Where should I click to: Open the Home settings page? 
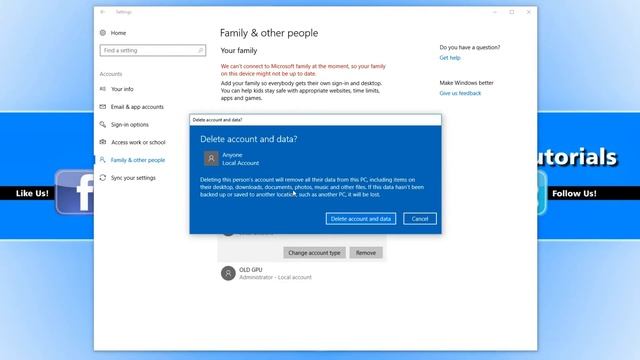[118, 33]
